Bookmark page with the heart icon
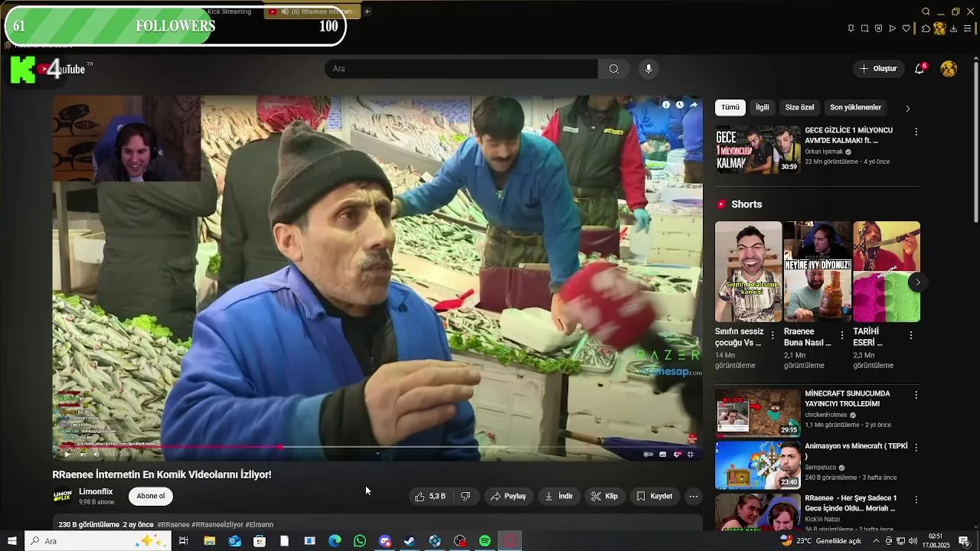The width and height of the screenshot is (980, 551). pos(906,28)
